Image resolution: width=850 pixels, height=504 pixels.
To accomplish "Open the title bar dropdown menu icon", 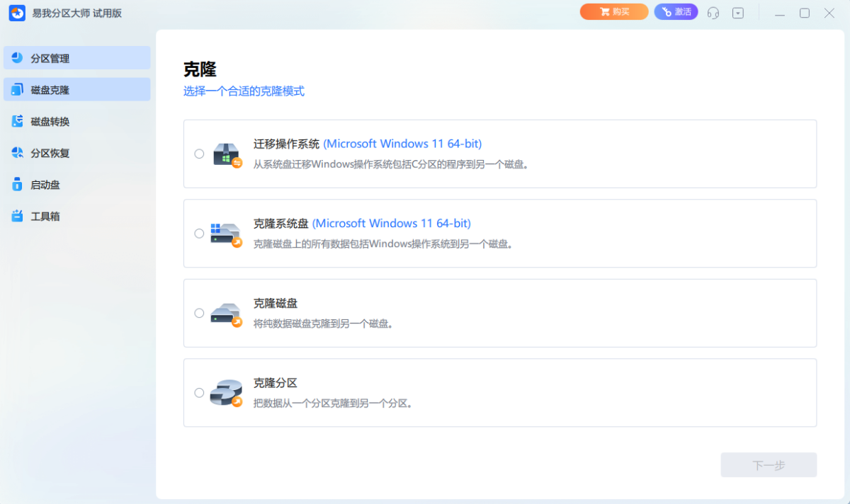I will [738, 13].
